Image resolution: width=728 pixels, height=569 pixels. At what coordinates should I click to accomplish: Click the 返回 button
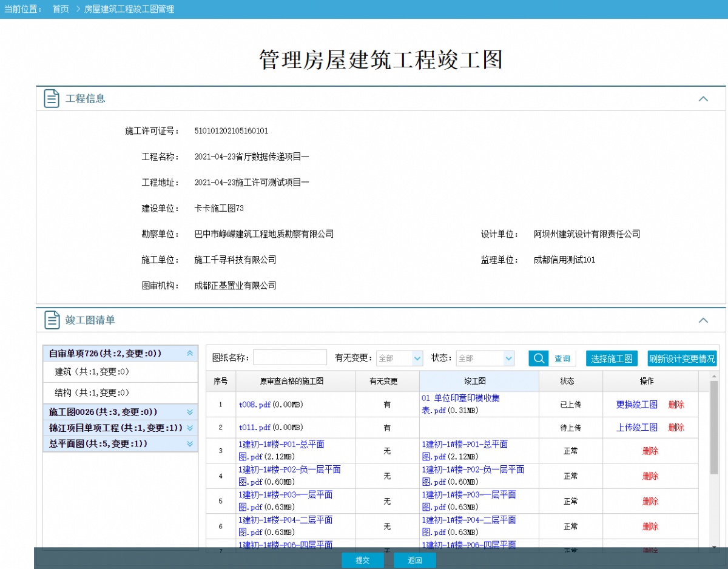pos(415,561)
